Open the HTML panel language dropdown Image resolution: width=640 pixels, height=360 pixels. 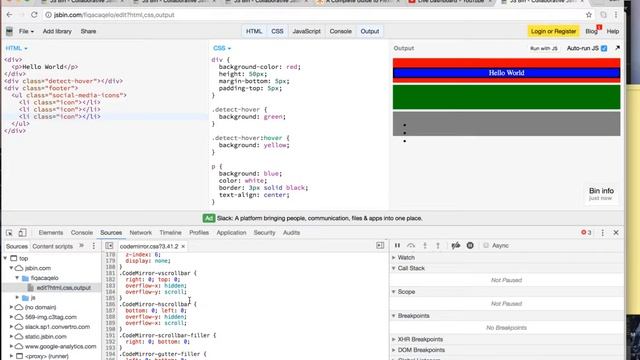click(x=16, y=48)
